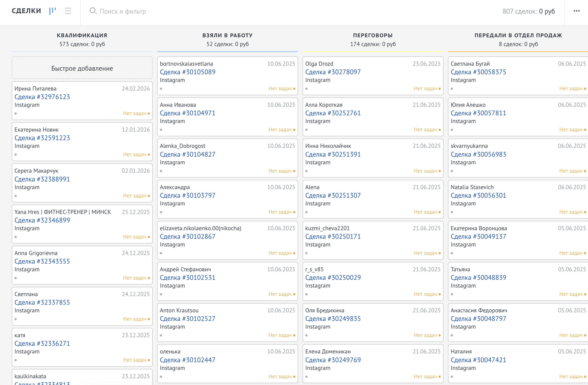The height and width of the screenshot is (385, 588).
Task: Open deal Сделка #32337855
Action: (x=42, y=302)
